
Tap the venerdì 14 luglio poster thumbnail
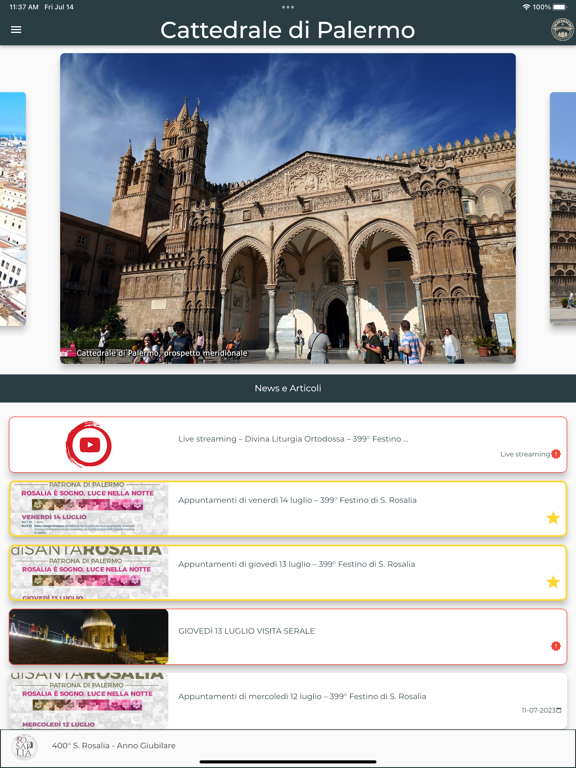tap(89, 509)
